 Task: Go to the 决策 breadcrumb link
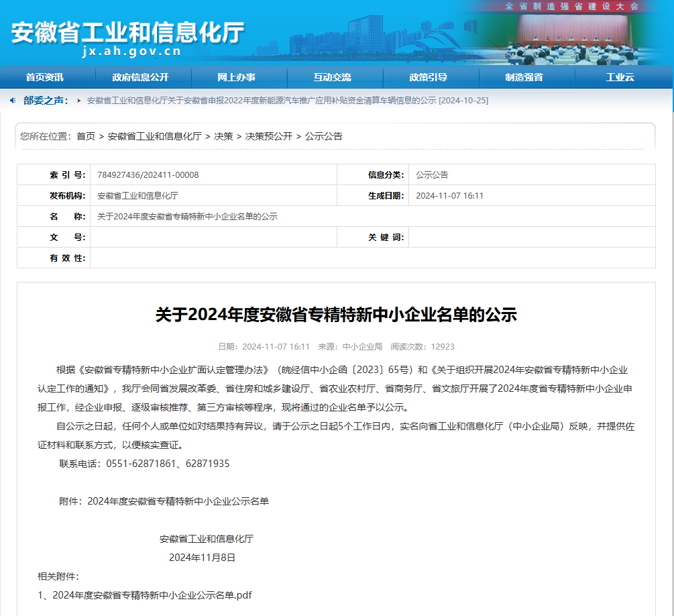[x=223, y=136]
